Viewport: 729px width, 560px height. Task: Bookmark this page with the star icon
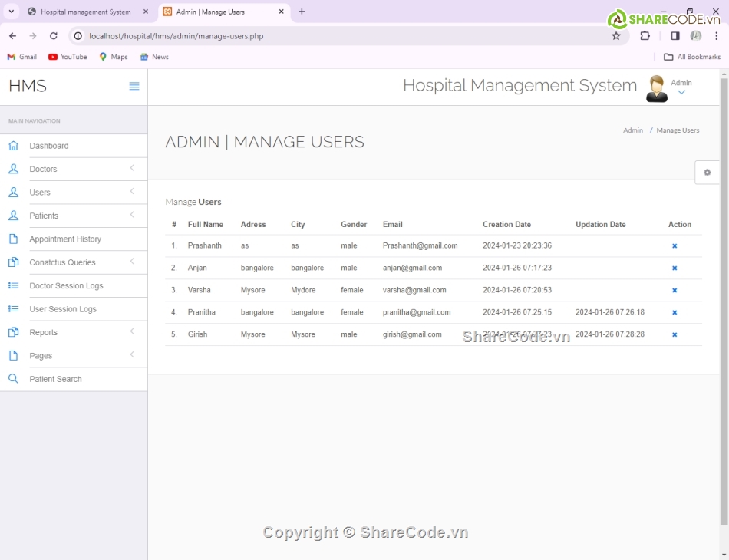tap(615, 36)
